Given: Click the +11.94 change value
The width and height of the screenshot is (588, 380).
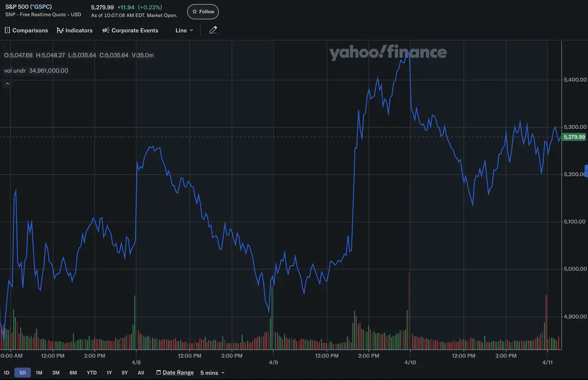Looking at the screenshot, I should coord(126,7).
